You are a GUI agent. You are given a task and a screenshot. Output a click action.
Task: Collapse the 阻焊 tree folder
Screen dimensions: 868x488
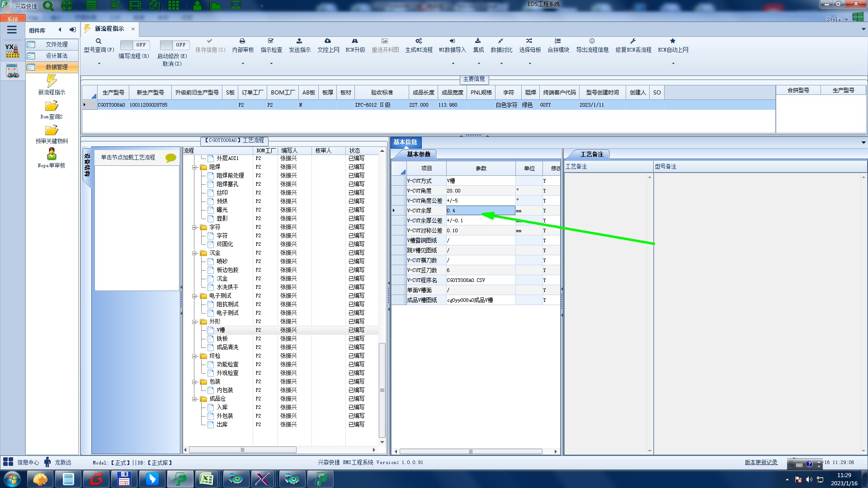click(x=194, y=167)
